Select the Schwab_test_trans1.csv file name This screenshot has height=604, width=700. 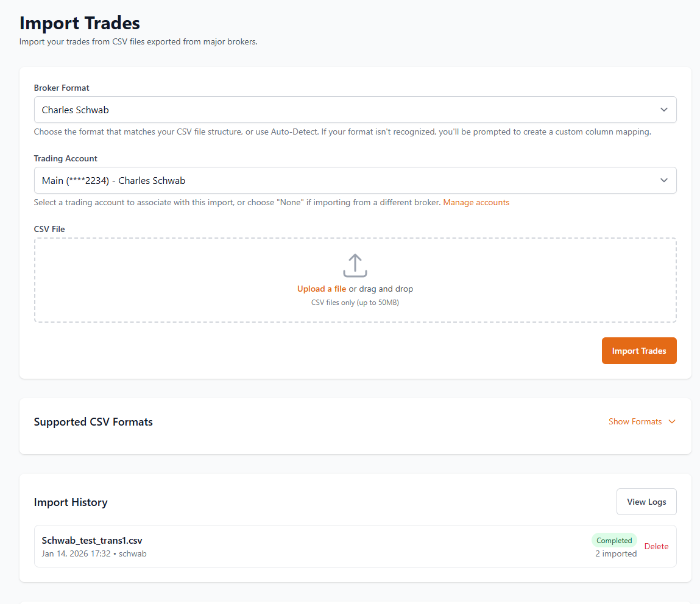tap(92, 540)
